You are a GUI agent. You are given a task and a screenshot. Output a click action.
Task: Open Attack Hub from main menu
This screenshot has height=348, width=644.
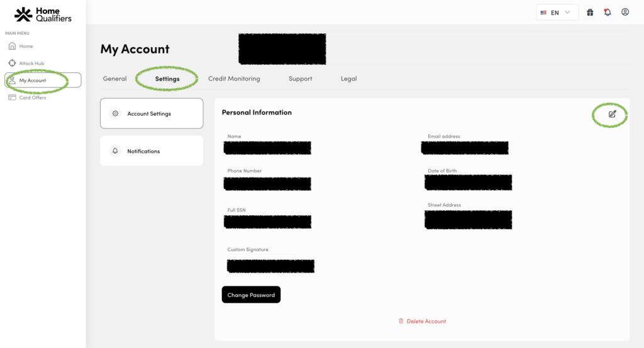click(31, 64)
